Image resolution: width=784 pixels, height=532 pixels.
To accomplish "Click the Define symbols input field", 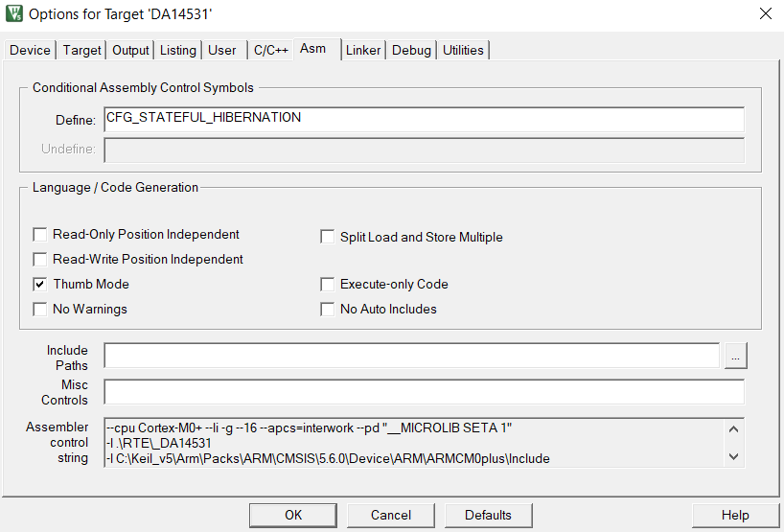I will click(424, 118).
